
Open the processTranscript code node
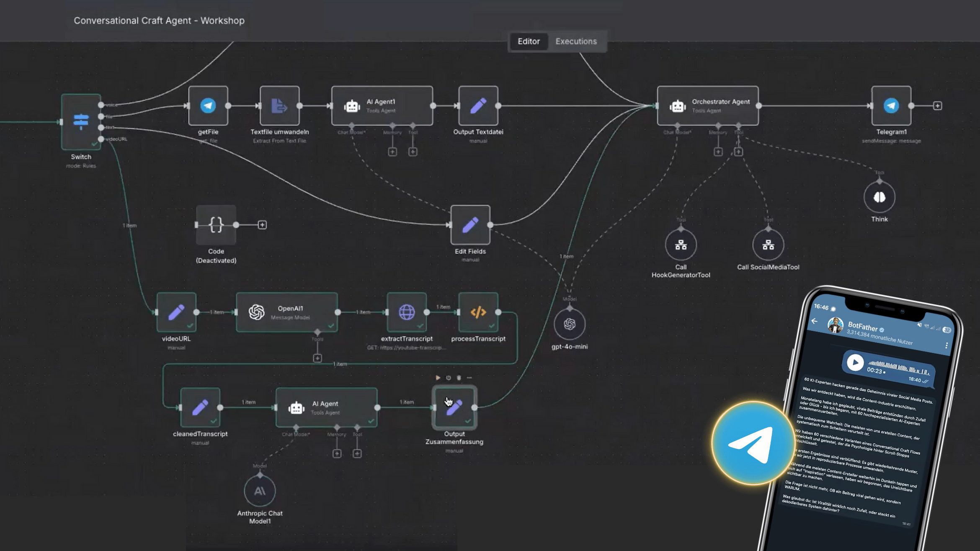pyautogui.click(x=478, y=312)
